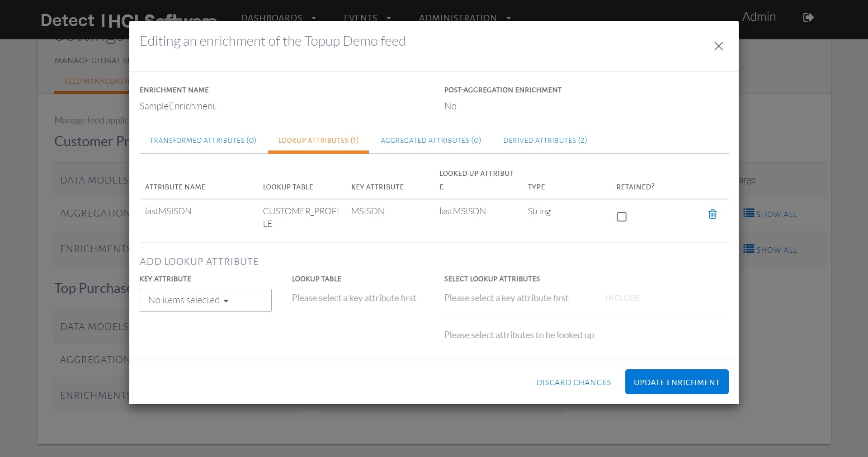Close the enrichment editing dialog

[x=718, y=46]
